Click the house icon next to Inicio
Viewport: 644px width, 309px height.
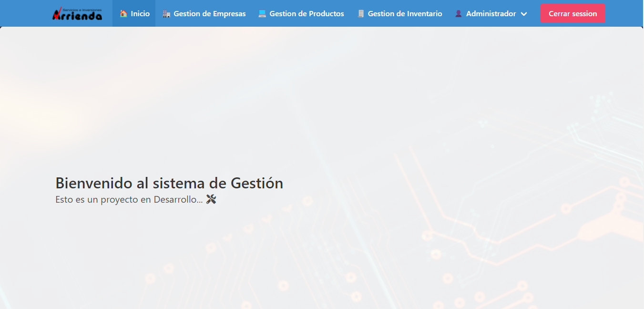[x=123, y=13]
